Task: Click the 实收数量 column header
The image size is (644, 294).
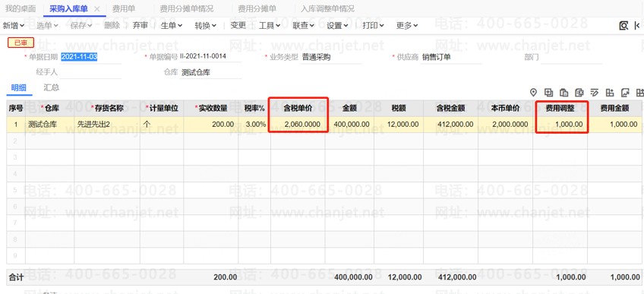Action: point(210,109)
